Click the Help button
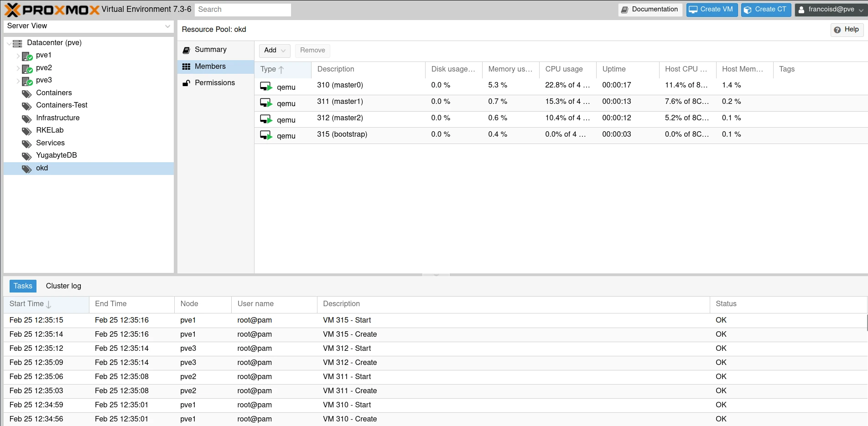 click(x=847, y=30)
